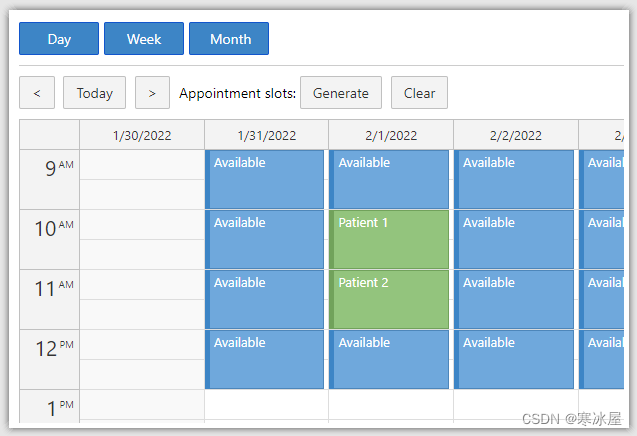Select Available slot at 10 AM on 1/31/2022
Image resolution: width=637 pixels, height=436 pixels.
click(x=265, y=239)
